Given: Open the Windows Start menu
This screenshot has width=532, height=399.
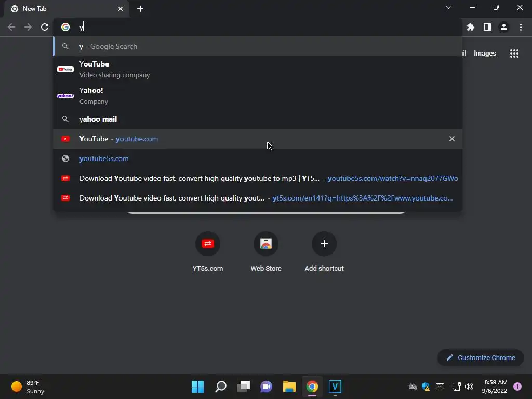Looking at the screenshot, I should point(197,387).
